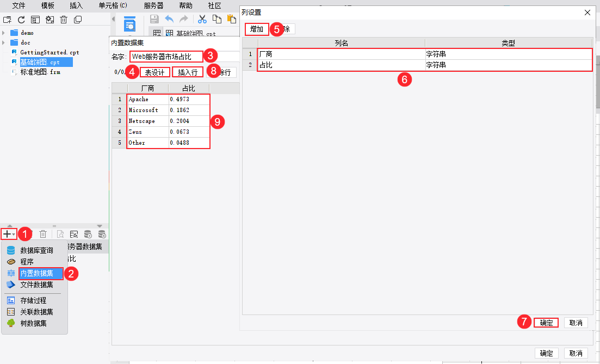Choose 存储过程 from the dataset menu
600x364 pixels.
pyautogui.click(x=34, y=300)
